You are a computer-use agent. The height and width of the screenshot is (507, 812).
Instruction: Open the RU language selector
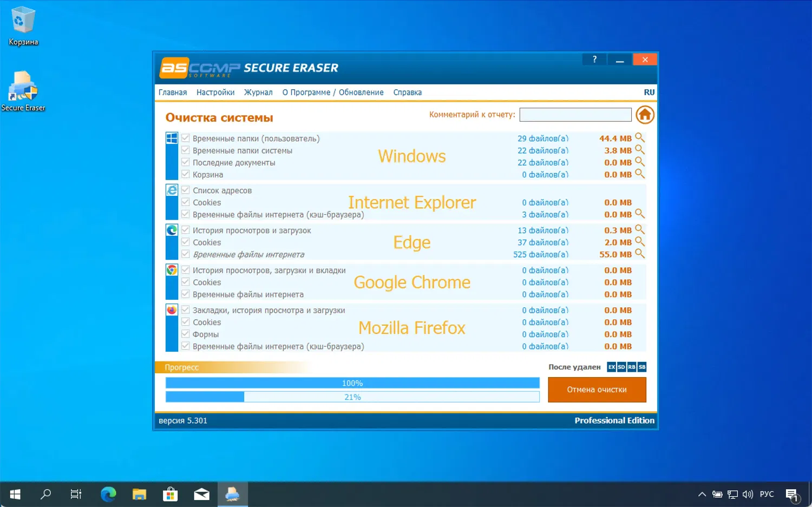(649, 92)
